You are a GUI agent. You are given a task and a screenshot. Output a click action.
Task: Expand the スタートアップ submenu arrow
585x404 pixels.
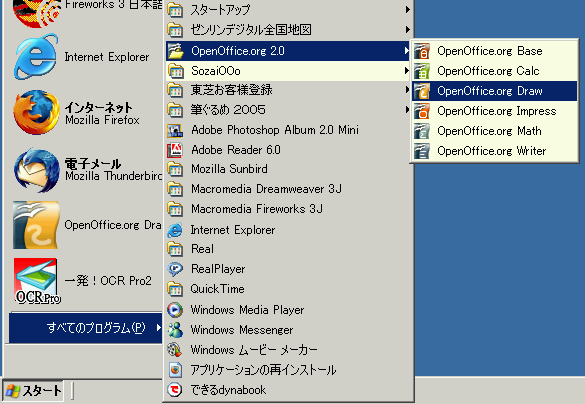pos(407,10)
